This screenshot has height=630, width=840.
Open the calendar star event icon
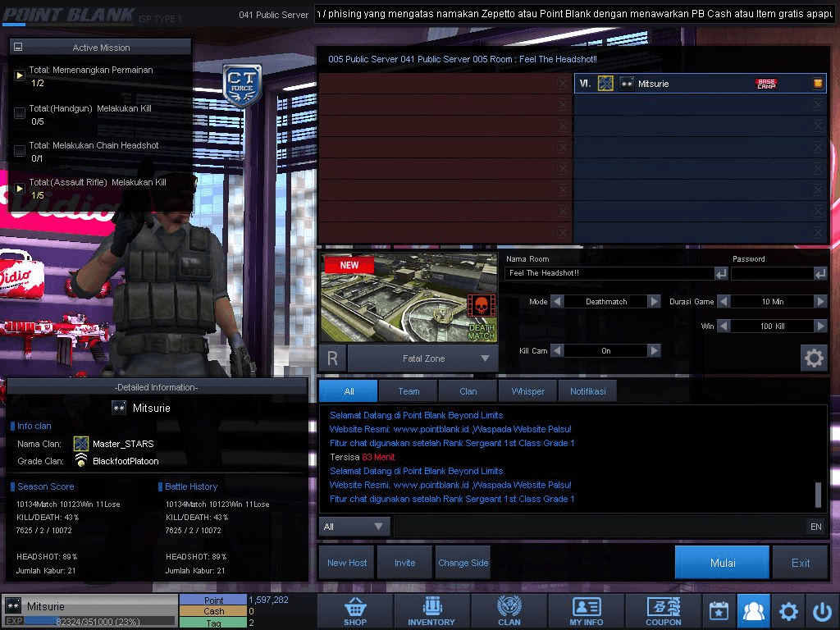click(x=719, y=610)
